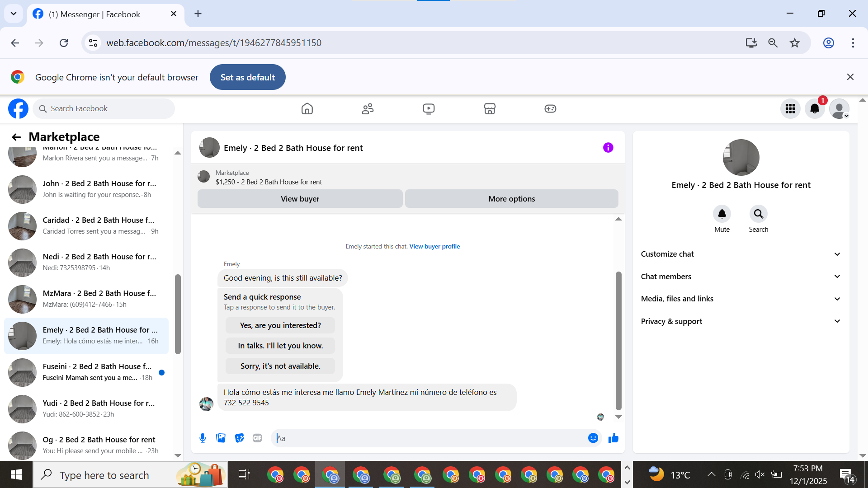
Task: Open conversation information purple icon
Action: click(x=608, y=148)
